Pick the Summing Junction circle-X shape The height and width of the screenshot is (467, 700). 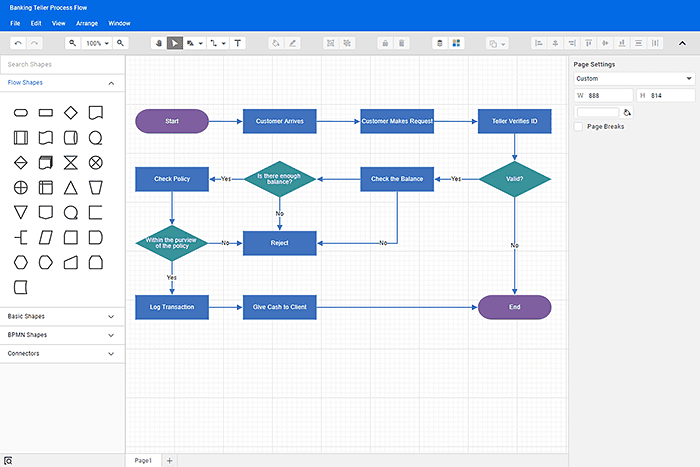coord(96,163)
